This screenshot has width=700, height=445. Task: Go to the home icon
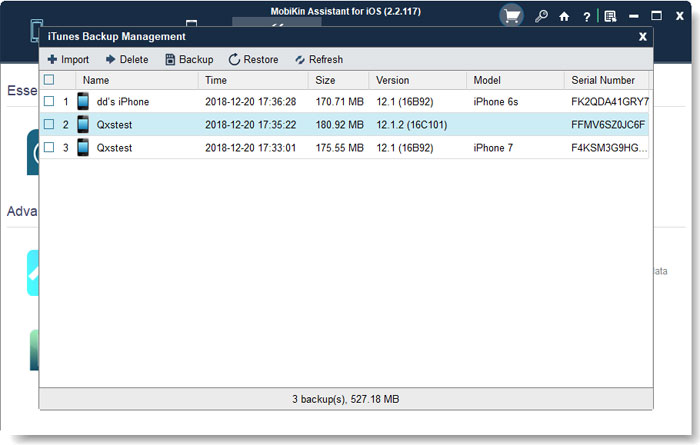(x=564, y=16)
